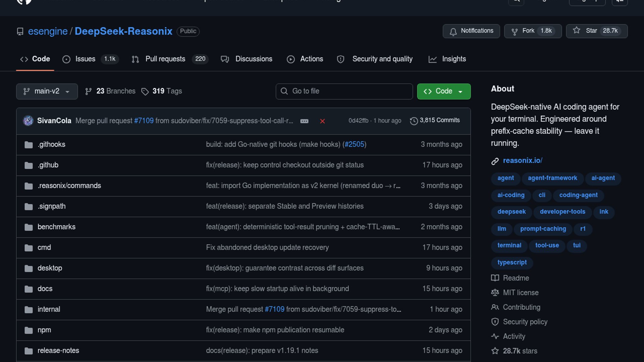Select the 'coding-agent' topic tag
Image resolution: width=644 pixels, height=362 pixels.
(578, 195)
